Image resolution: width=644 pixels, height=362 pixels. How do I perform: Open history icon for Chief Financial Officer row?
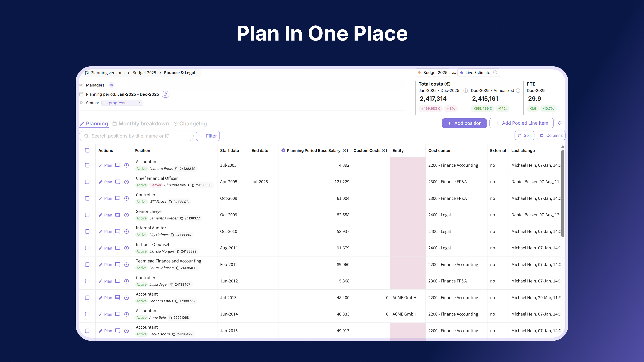(x=127, y=182)
